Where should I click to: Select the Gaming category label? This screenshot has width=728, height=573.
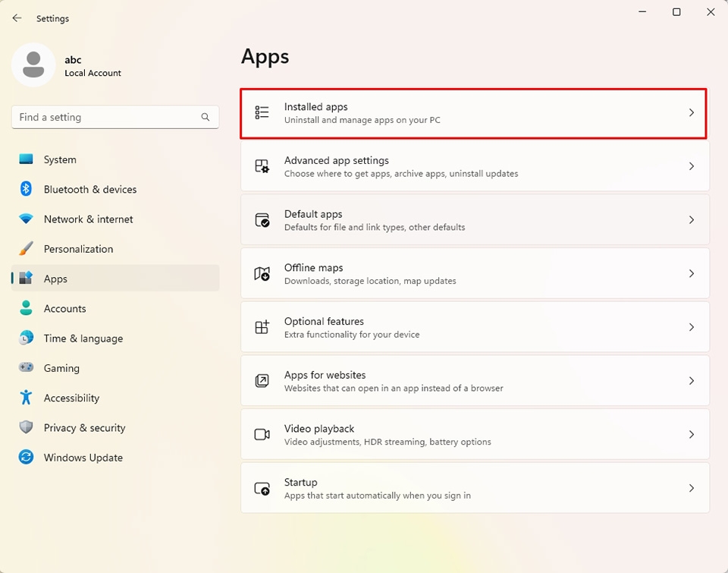pos(61,369)
